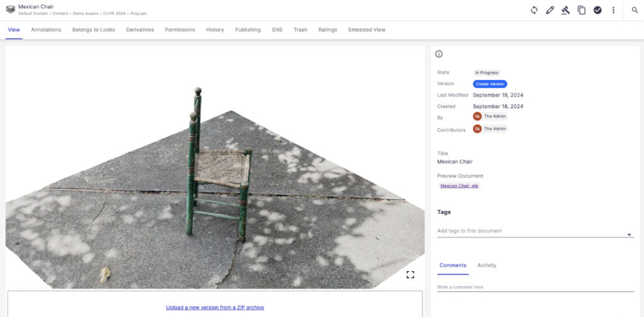Click the checkmark circle icon
Image resolution: width=644 pixels, height=317 pixels.
(597, 10)
